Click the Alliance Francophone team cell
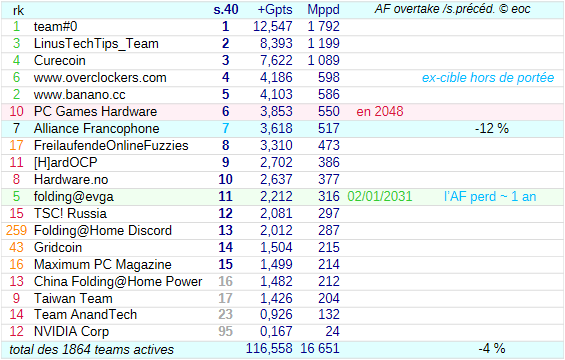565x360 pixels. pos(97,129)
